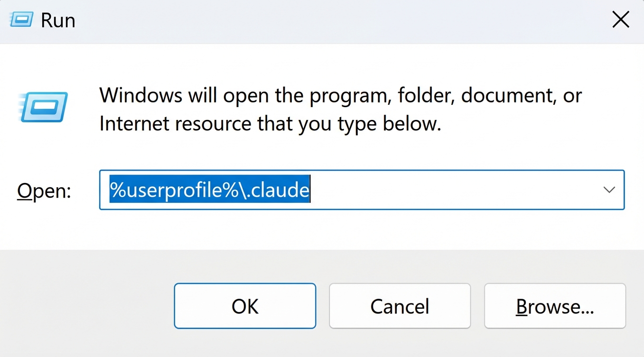Click the dropdown chevron on the Open combo box
644x357 pixels.
(609, 190)
